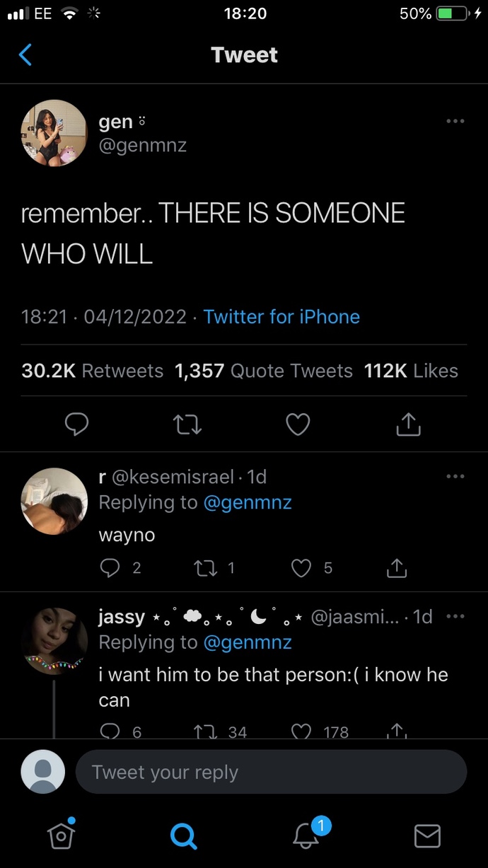
Task: Like gen's main tweet with the heart
Action: pos(298,424)
